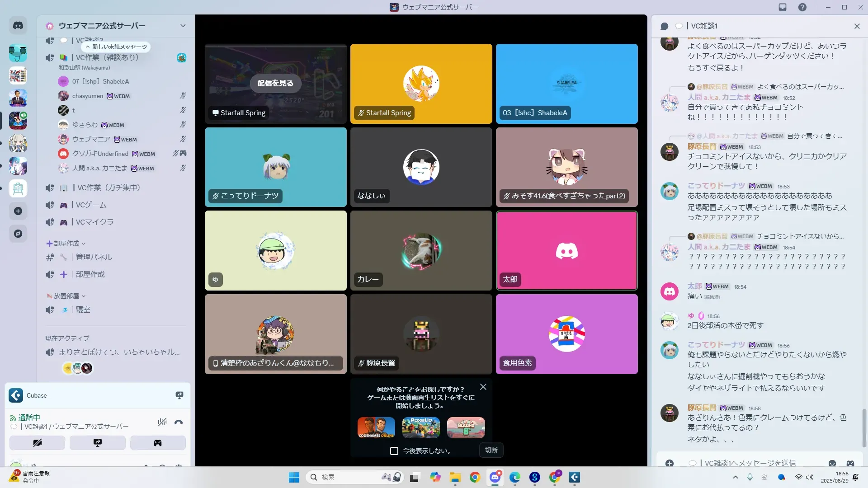Click the 切断 disconnect button
Screen dimensions: 868x488
click(x=491, y=450)
